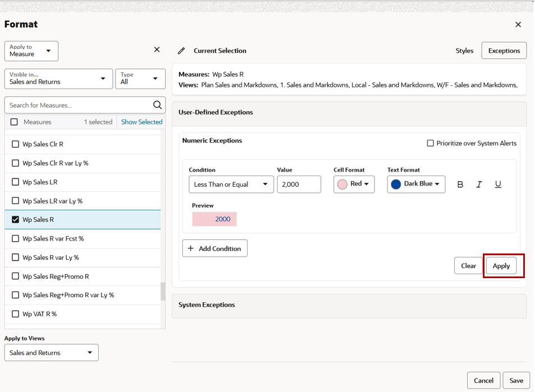Image resolution: width=535 pixels, height=392 pixels.
Task: Click the X icon next to Apply to
Action: click(156, 50)
